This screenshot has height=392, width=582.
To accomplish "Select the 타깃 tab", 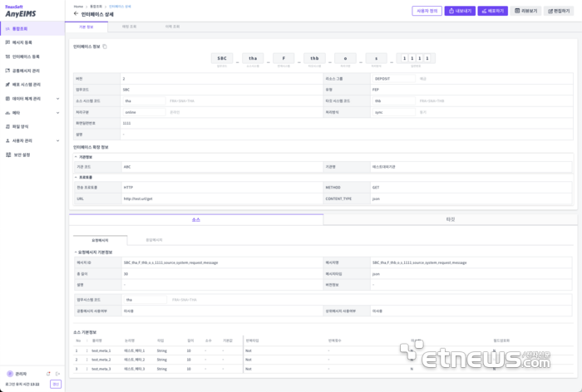I will (x=451, y=219).
